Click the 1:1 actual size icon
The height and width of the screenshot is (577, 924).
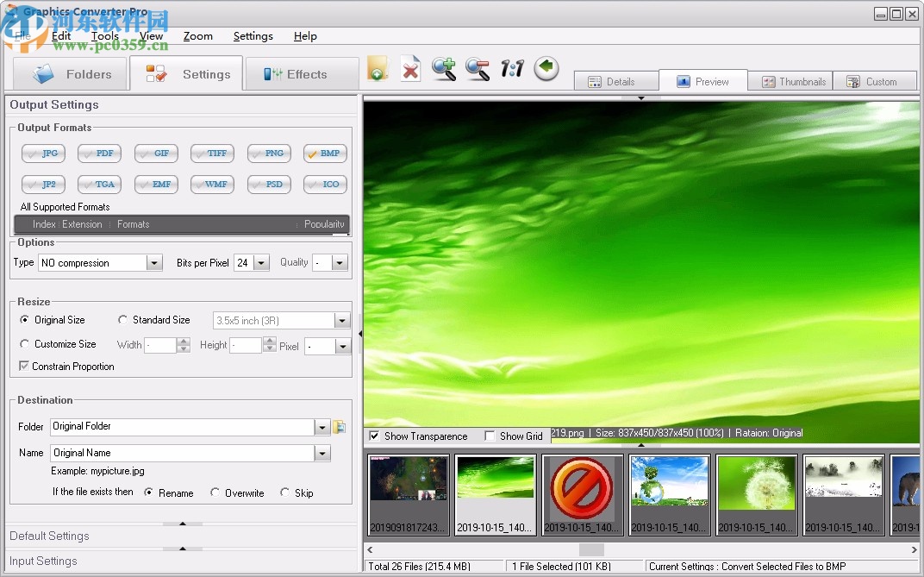pos(512,68)
